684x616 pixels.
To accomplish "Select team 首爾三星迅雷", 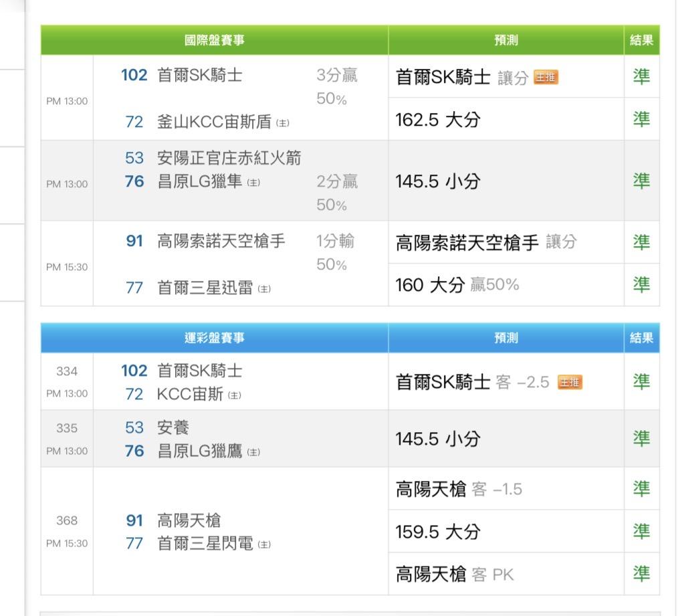I will [205, 288].
